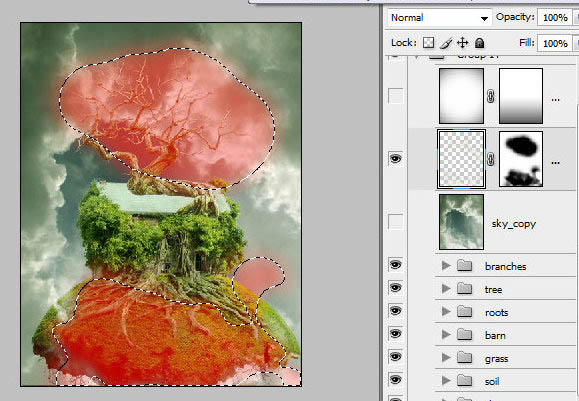Click the lock transparent pixels icon
Viewport: 579px width, 401px height.
pos(428,43)
